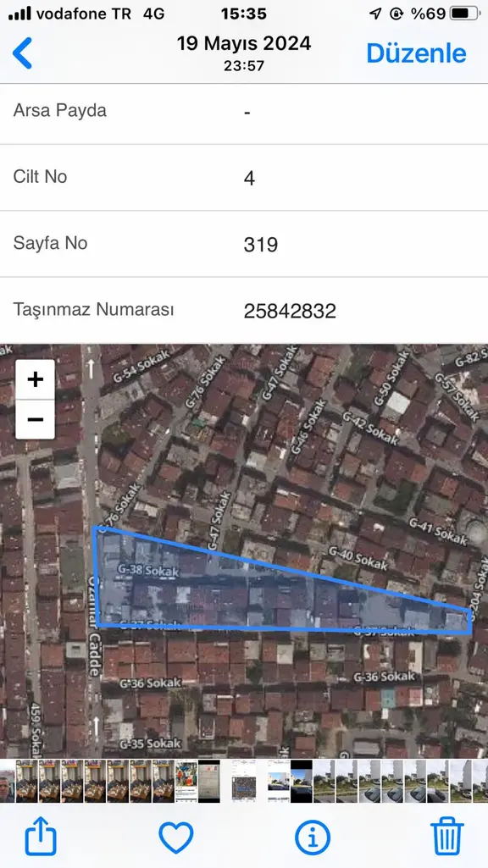This screenshot has width=488, height=868.
Task: Tap the status bar clock 15:35
Action: (244, 14)
